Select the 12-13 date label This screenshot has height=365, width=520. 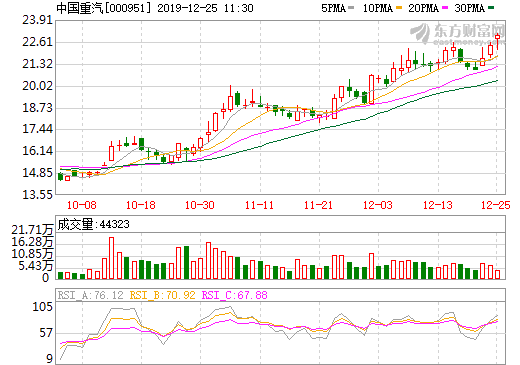[x=438, y=205]
